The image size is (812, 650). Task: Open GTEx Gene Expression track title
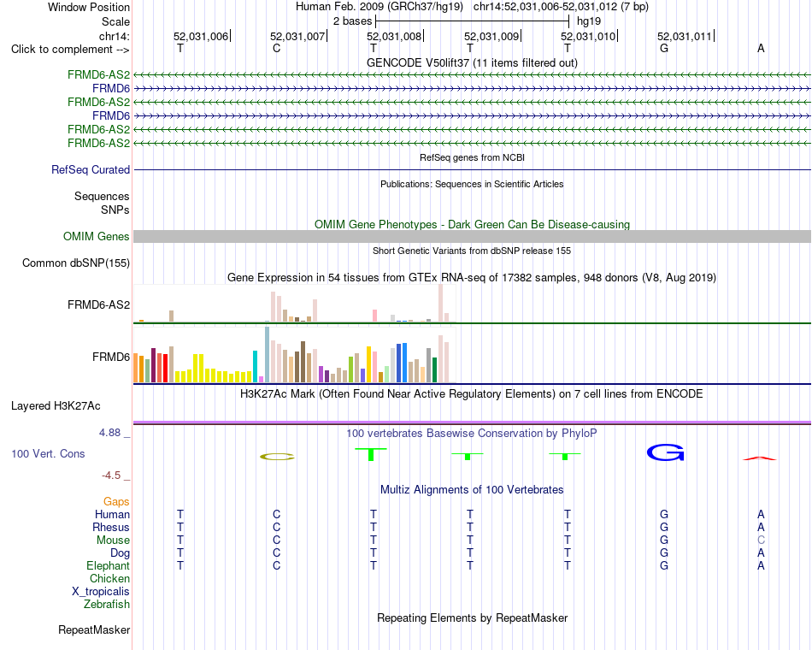472,278
